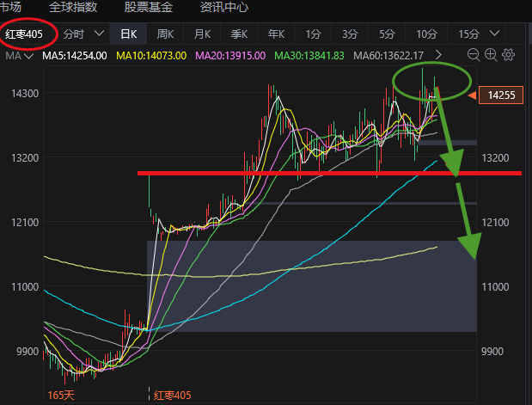
Task: Click the 13200 right axis label
Action: pyautogui.click(x=495, y=158)
